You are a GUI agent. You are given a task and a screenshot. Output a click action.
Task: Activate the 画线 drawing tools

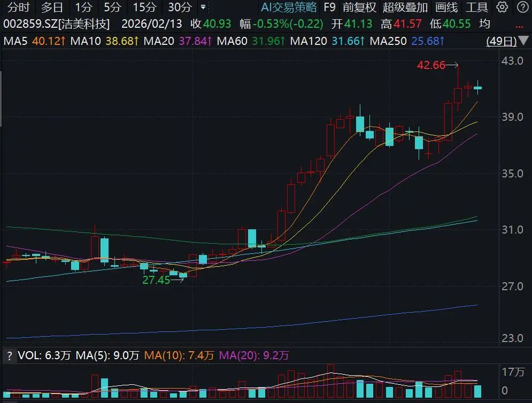[446, 7]
